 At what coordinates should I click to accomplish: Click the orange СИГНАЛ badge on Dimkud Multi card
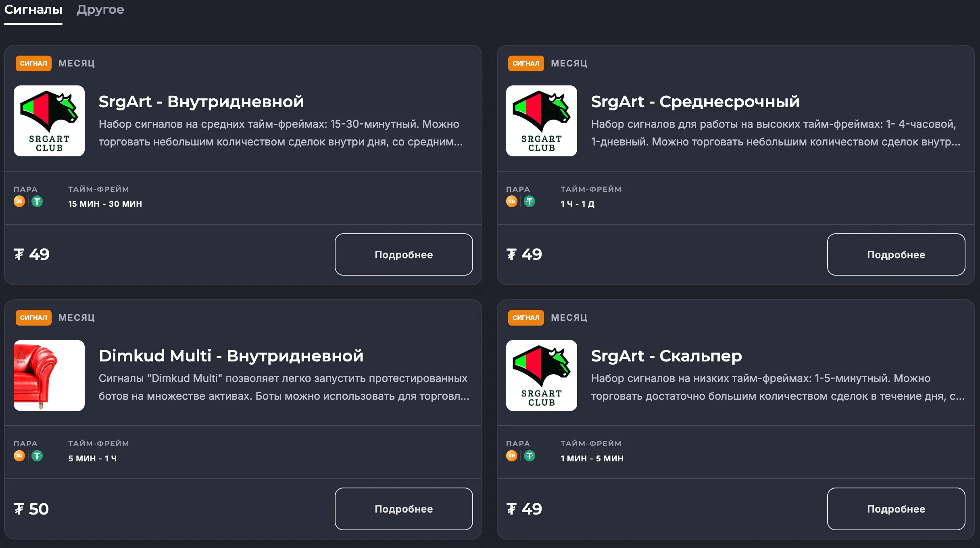pos(33,318)
